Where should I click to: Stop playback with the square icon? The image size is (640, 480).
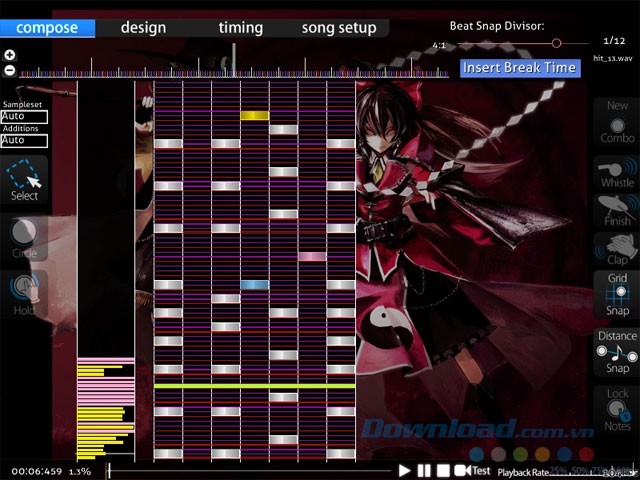point(443,471)
